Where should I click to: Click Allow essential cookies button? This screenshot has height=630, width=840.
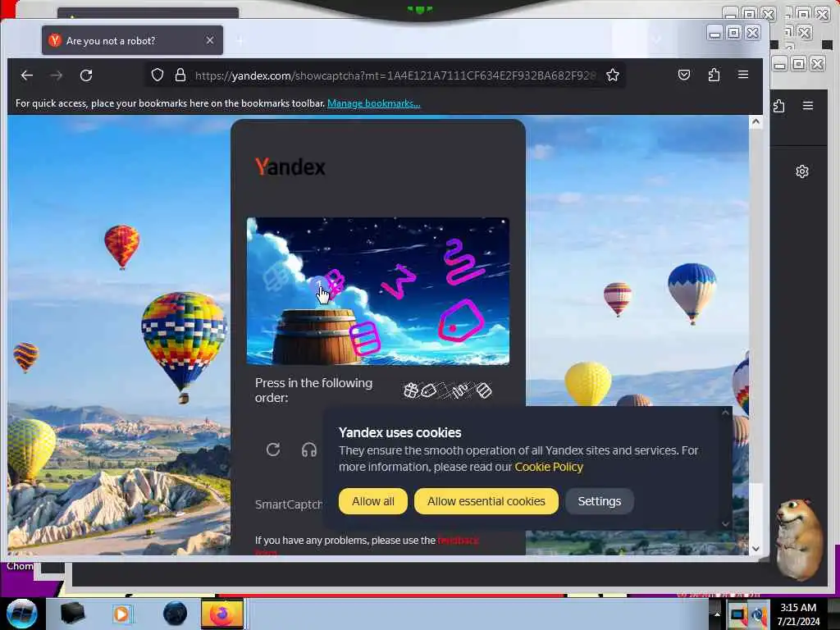(x=486, y=501)
